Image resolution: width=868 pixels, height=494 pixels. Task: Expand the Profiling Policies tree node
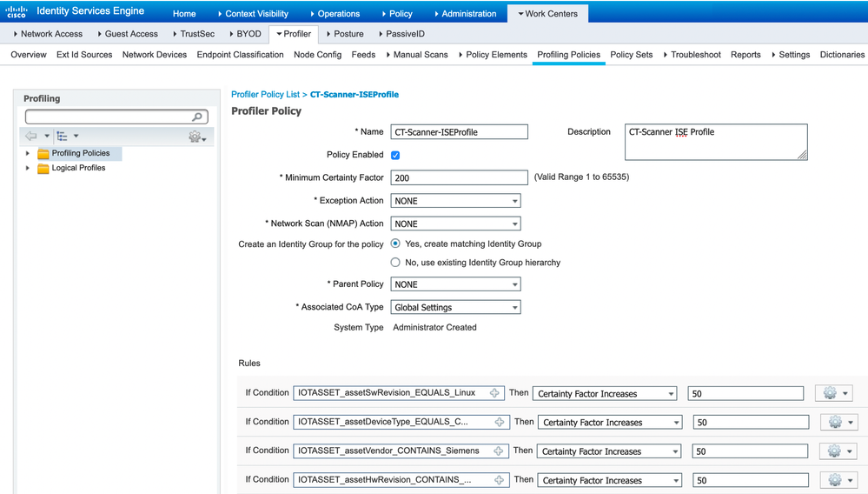pos(27,153)
